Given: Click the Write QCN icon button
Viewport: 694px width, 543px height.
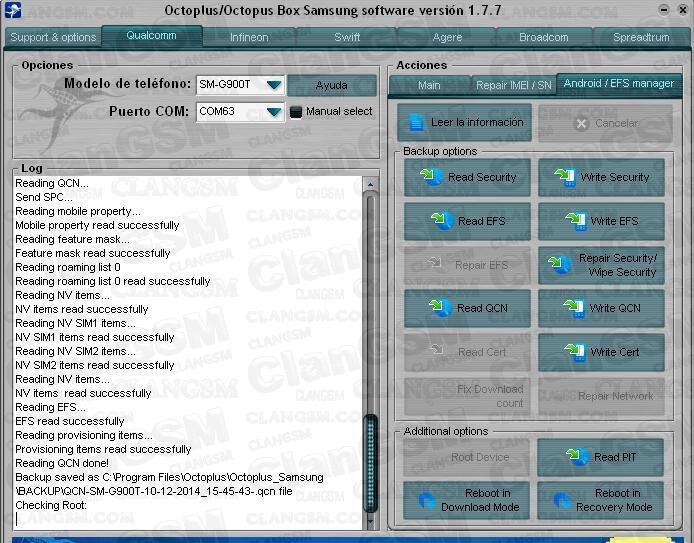Looking at the screenshot, I should click(601, 309).
